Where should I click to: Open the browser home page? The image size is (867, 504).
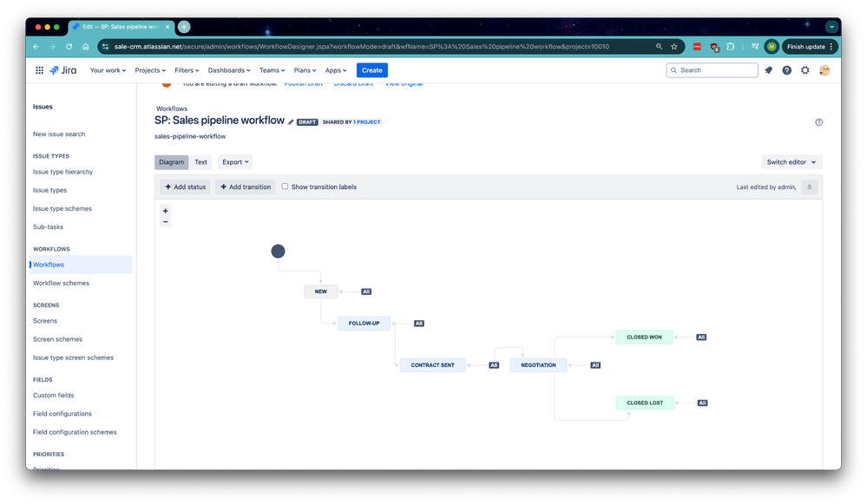click(x=86, y=47)
